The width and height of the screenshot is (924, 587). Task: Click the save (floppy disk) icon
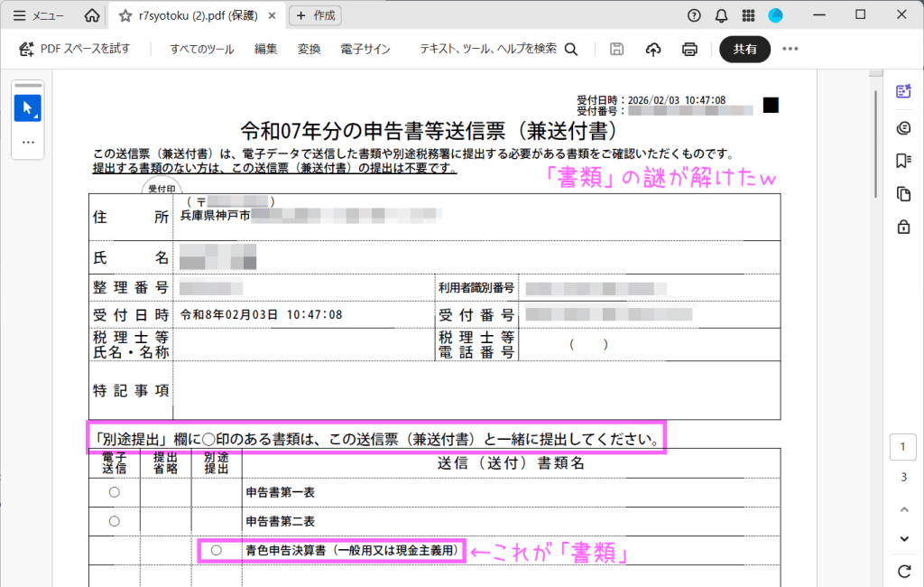(617, 50)
